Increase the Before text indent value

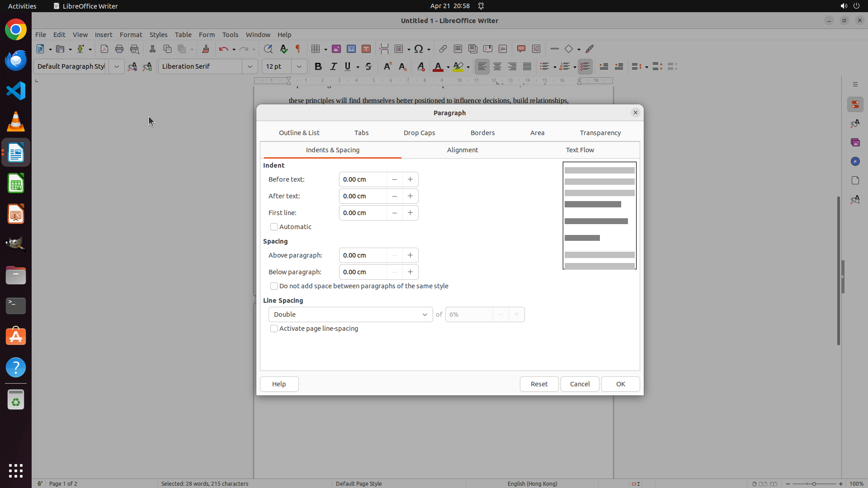click(410, 179)
